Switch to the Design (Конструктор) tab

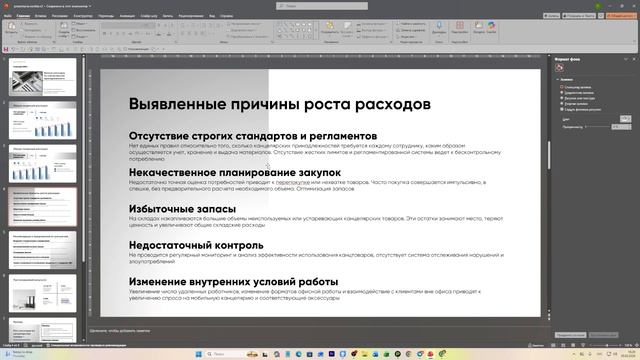[83, 16]
